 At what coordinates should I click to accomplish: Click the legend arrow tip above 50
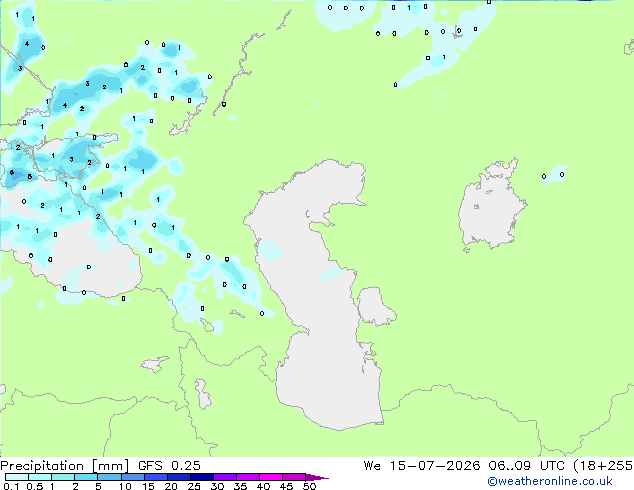click(317, 477)
